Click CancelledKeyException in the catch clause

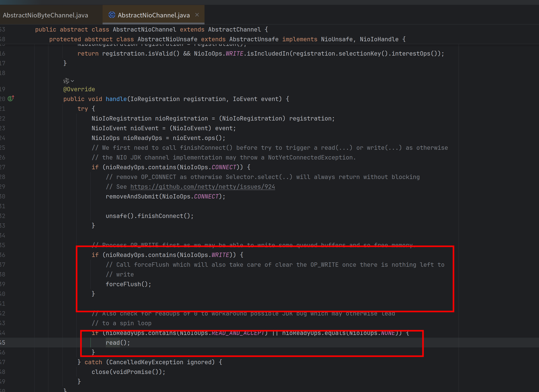(x=146, y=362)
